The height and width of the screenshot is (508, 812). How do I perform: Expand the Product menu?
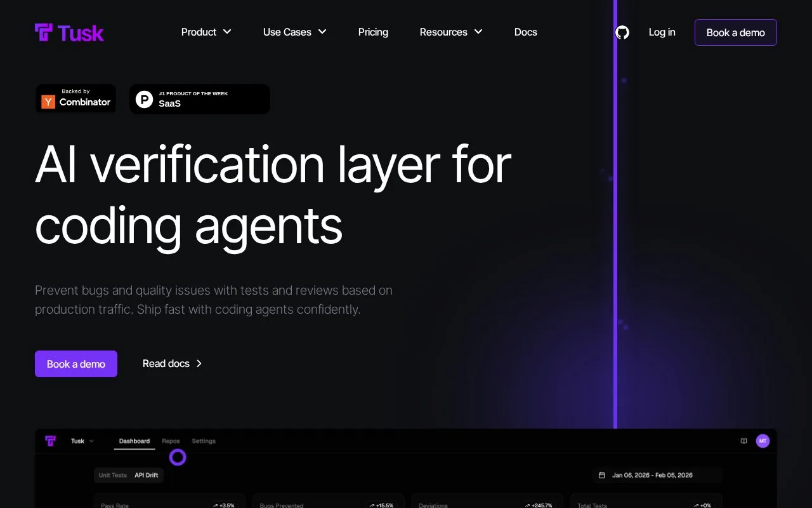[206, 32]
